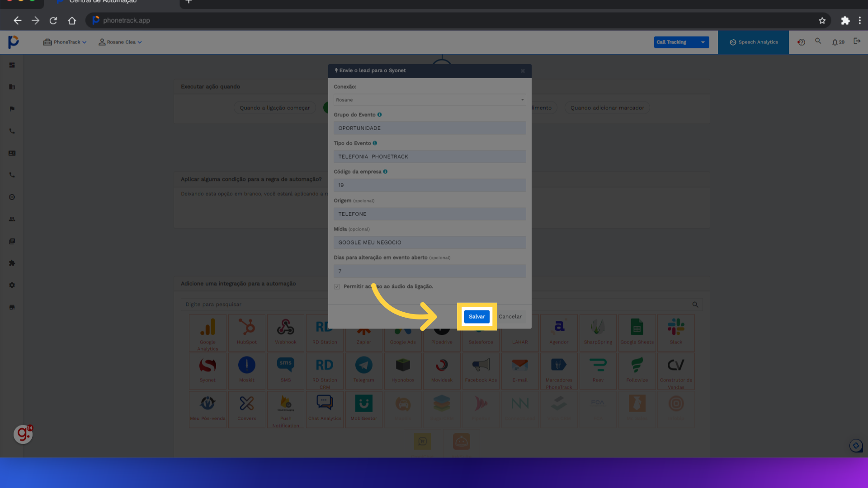The height and width of the screenshot is (488, 868).
Task: Select the RD Station CRM integration
Action: (x=325, y=371)
